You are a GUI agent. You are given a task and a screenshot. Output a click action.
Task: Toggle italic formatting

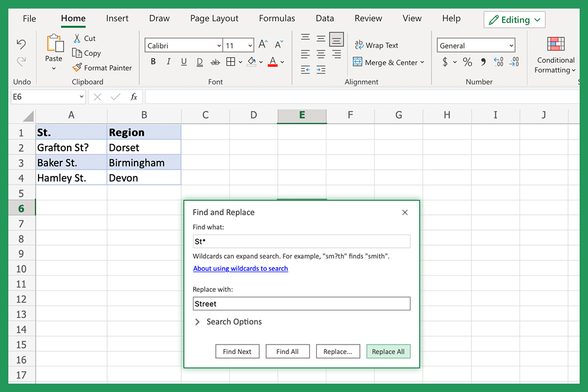click(168, 61)
